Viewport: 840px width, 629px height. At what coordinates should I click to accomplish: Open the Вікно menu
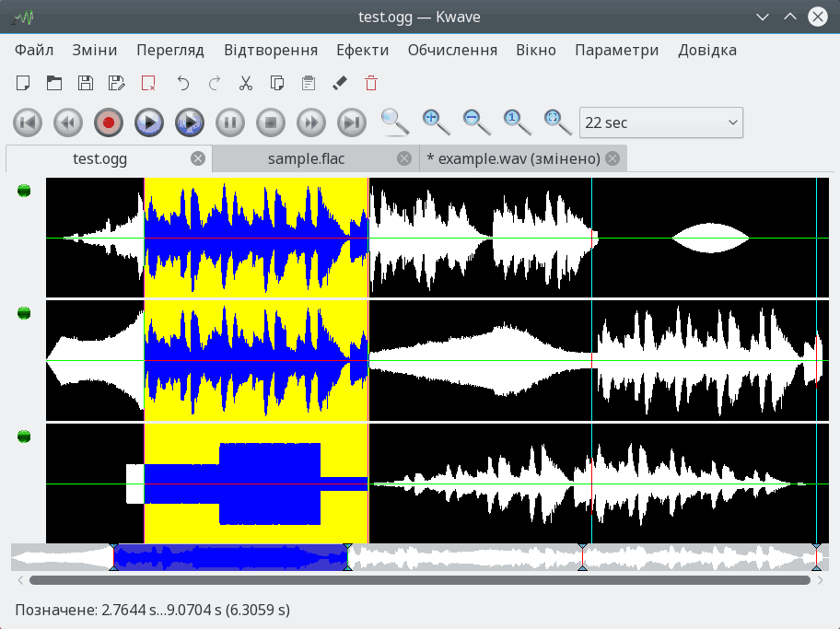[x=536, y=51]
